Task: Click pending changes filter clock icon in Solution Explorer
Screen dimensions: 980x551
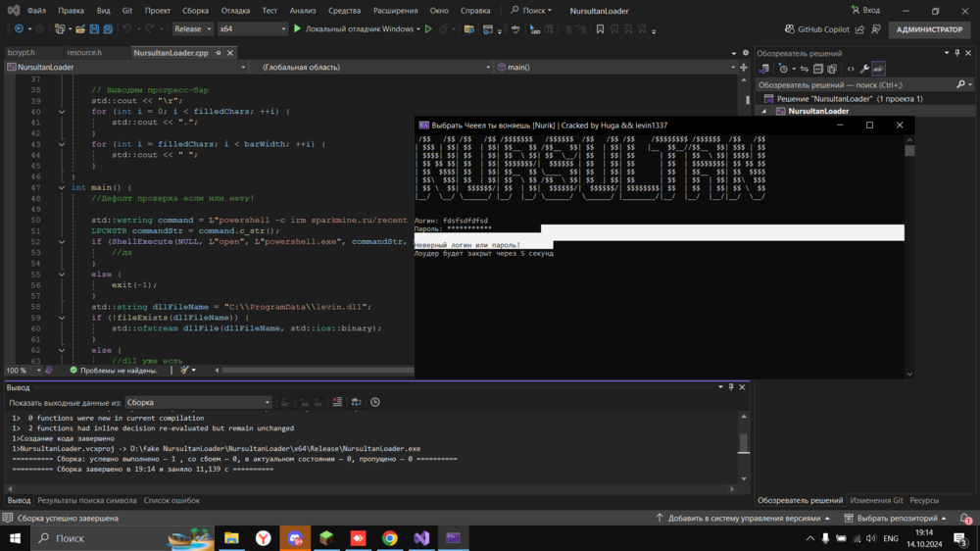Action: click(x=783, y=69)
